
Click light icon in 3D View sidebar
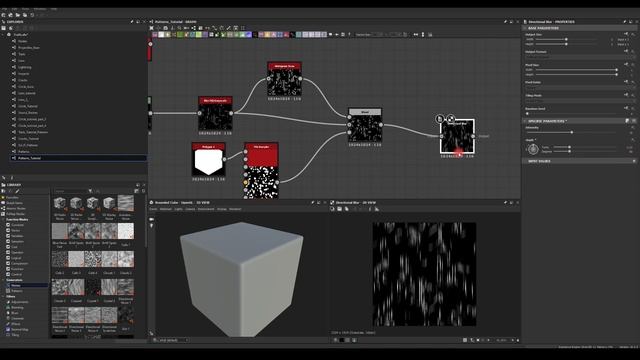coord(151,226)
